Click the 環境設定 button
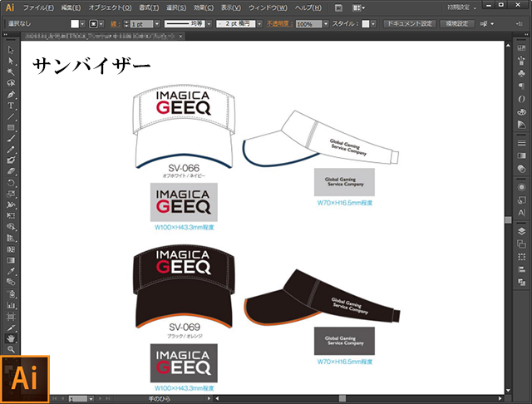Viewport: 532px width, 404px height. tap(457, 24)
